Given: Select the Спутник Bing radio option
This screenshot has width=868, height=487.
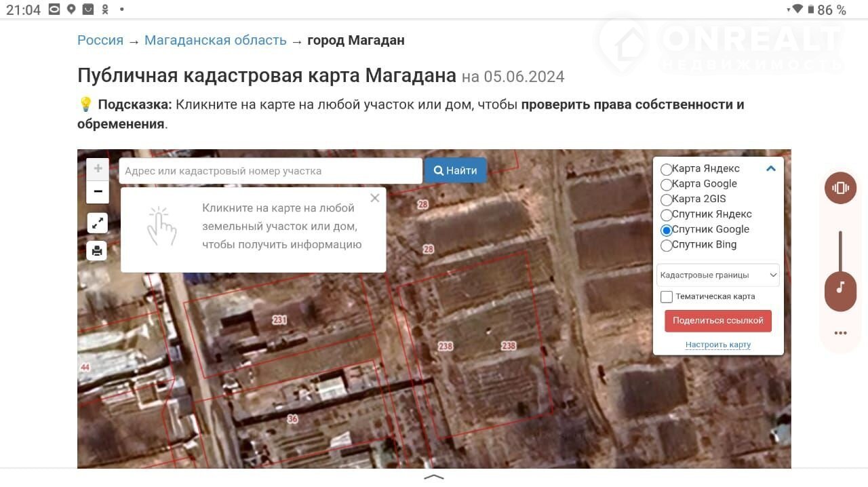Looking at the screenshot, I should click(667, 246).
